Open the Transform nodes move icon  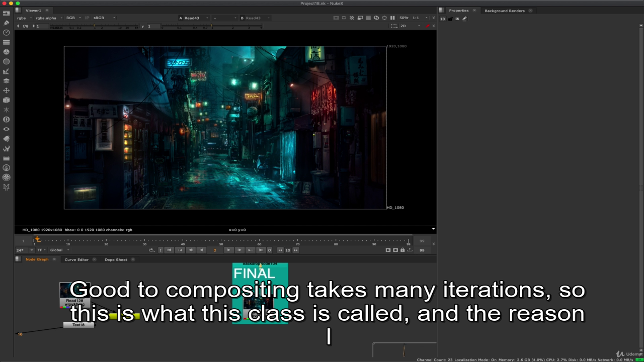pos(7,90)
